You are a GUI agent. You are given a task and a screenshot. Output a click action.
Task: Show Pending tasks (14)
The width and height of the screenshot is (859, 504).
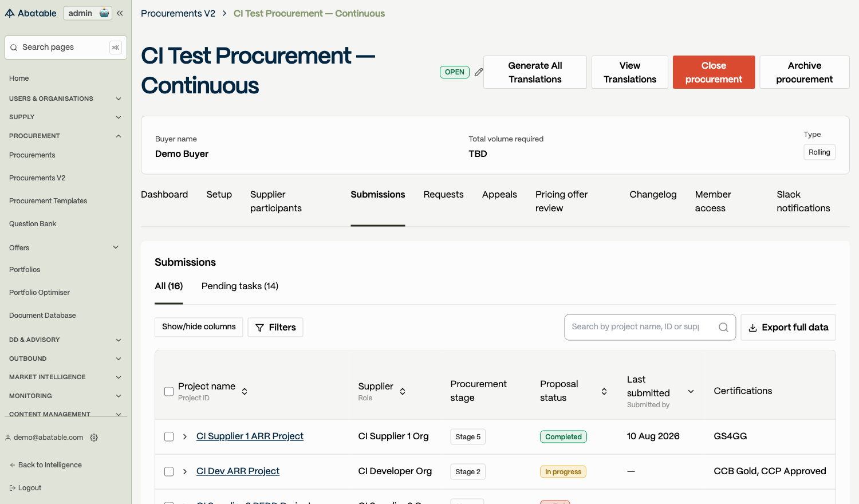[240, 286]
